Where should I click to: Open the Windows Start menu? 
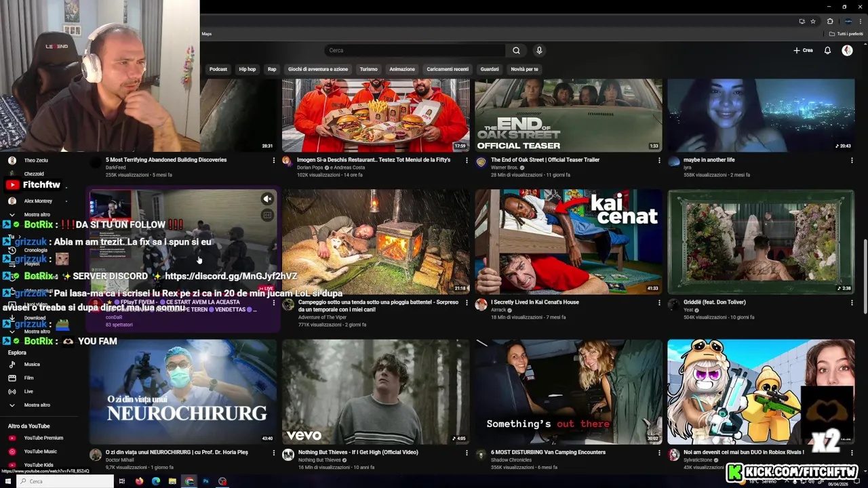click(x=8, y=481)
